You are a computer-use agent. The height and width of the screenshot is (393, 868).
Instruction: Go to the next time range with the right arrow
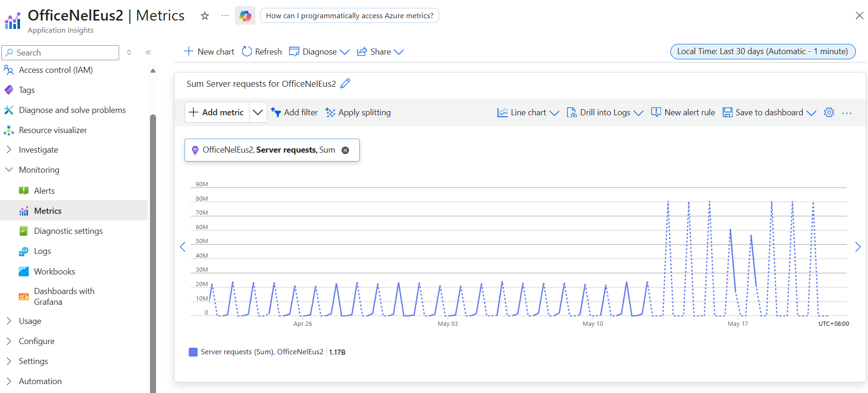(858, 247)
